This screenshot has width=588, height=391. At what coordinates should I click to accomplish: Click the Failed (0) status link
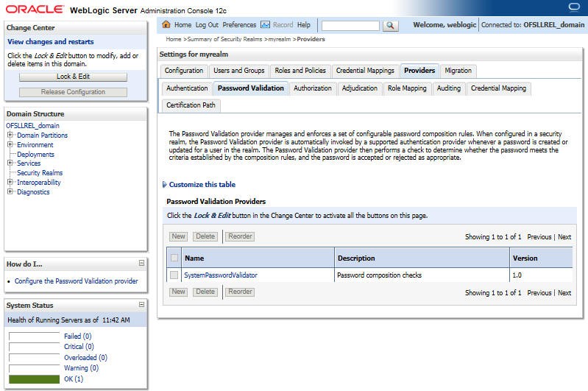(77, 337)
